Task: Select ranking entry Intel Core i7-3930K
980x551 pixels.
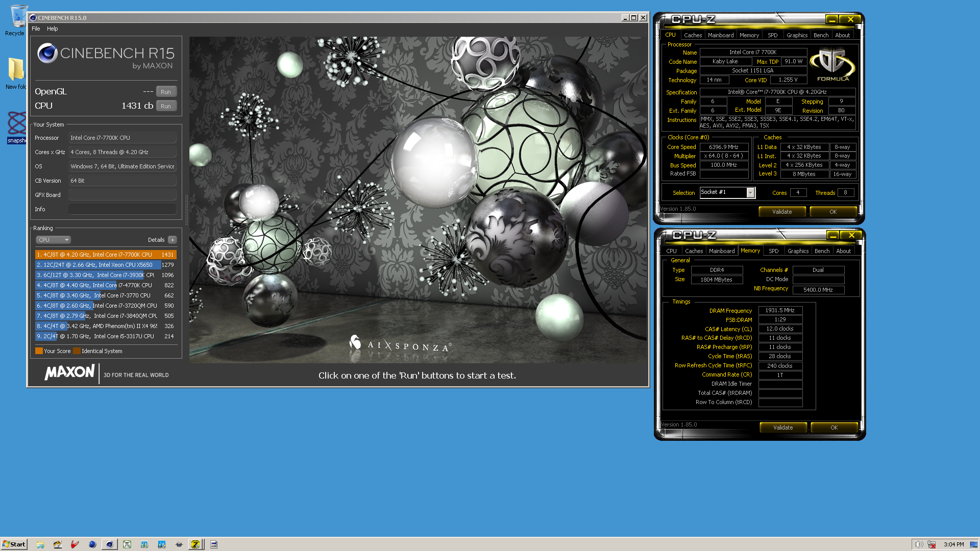Action: coord(106,275)
